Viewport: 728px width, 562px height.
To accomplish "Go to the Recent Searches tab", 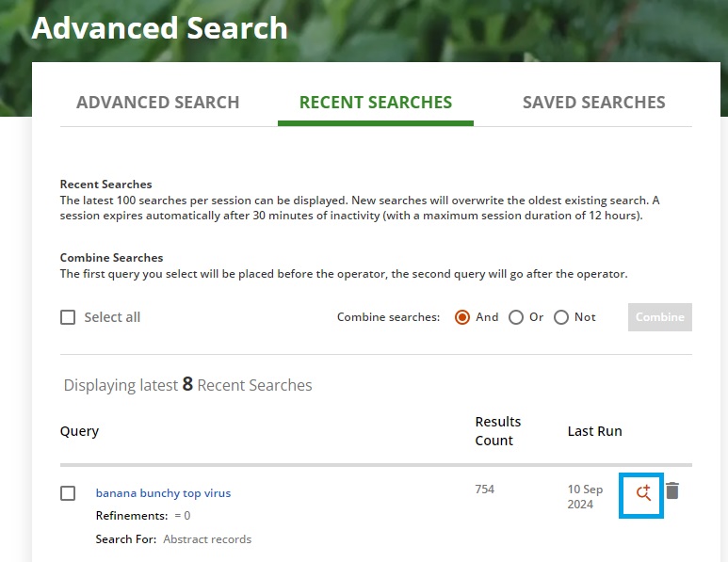I will 376,103.
